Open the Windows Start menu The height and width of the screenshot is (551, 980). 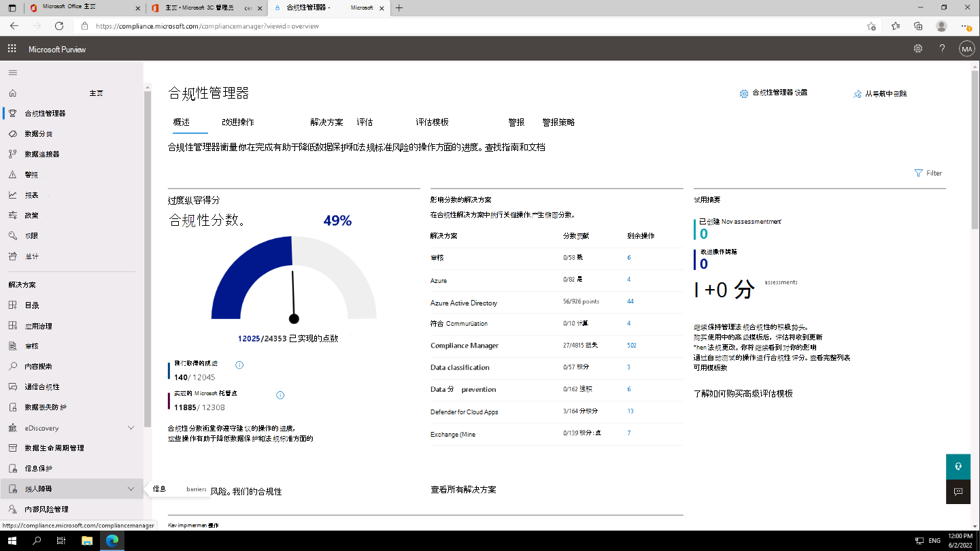pos(12,541)
